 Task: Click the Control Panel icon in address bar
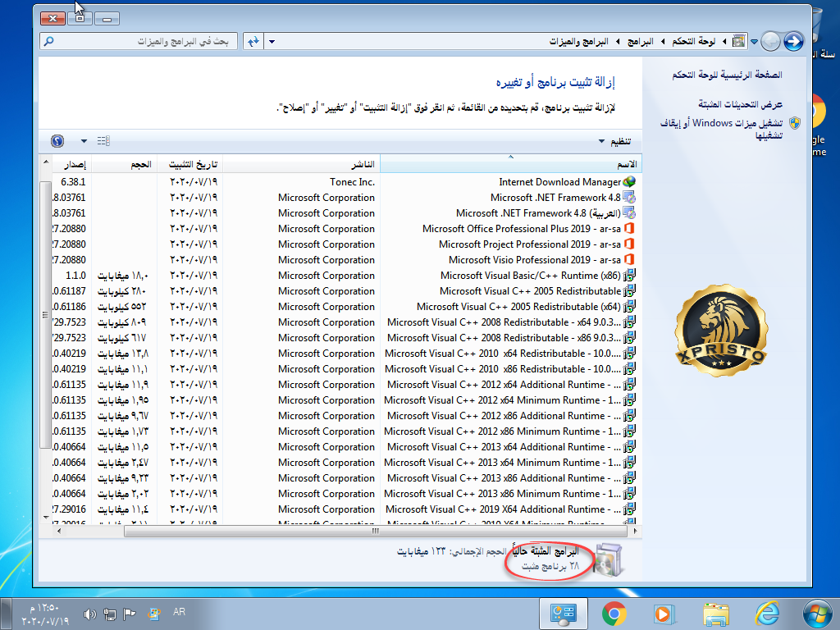tap(739, 41)
